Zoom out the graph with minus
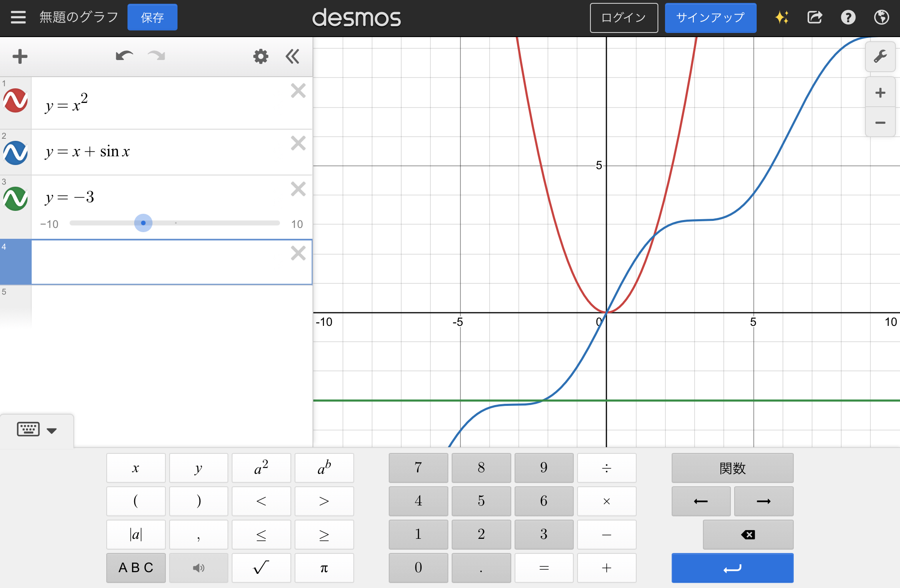Viewport: 900px width, 588px height. [x=880, y=123]
